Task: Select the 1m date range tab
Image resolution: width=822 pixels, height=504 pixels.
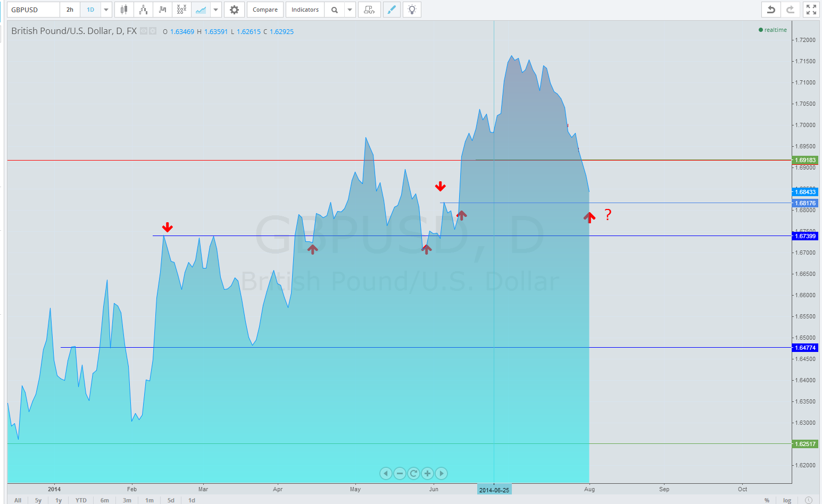Action: coord(150,500)
